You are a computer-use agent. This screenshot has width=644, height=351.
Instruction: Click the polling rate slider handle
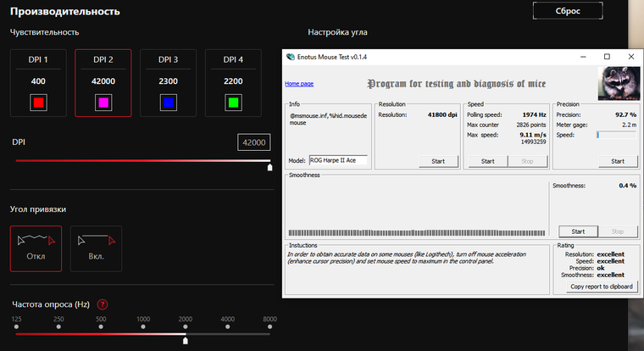[186, 341]
